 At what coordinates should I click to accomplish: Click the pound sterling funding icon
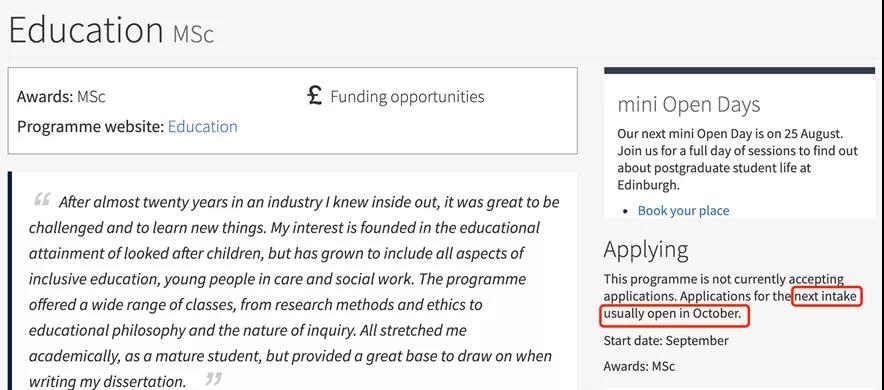pyautogui.click(x=315, y=96)
